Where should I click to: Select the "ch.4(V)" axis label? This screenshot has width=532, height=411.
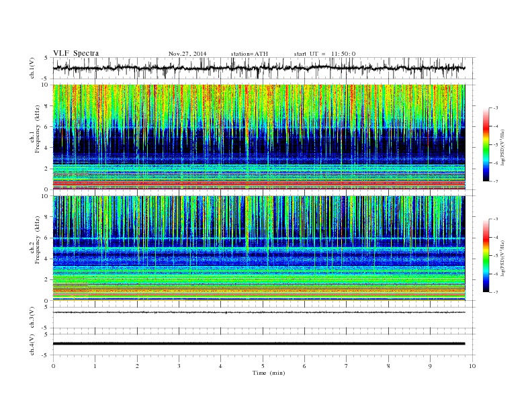click(32, 345)
